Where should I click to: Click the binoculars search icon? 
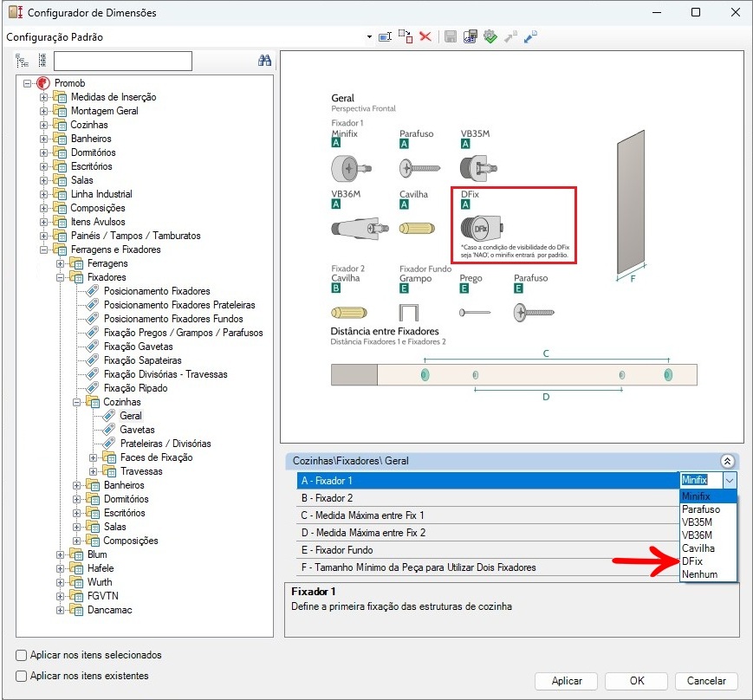[265, 61]
